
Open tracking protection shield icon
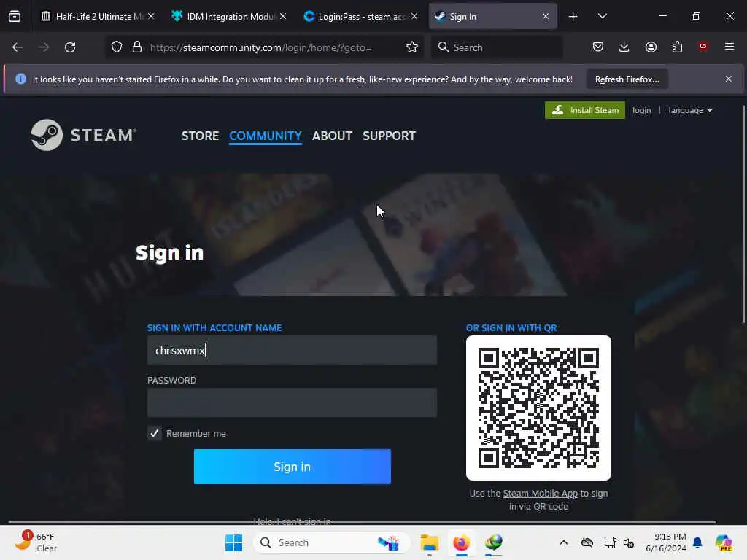[117, 47]
